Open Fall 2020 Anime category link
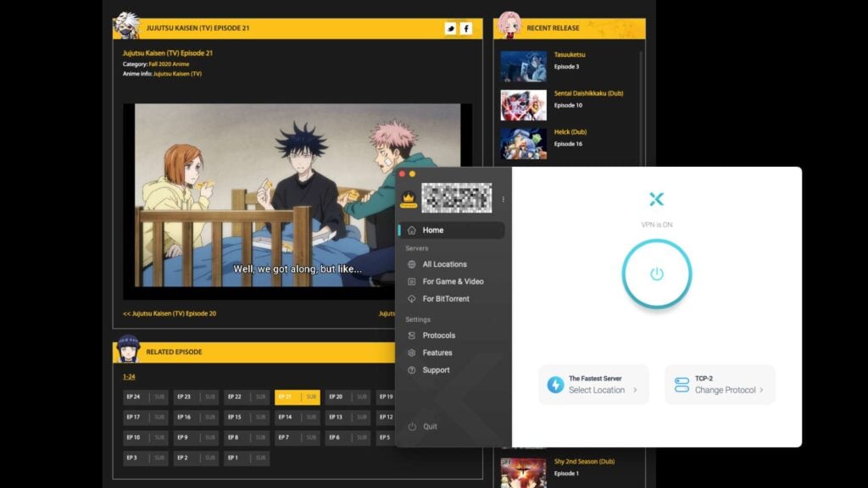 point(169,64)
